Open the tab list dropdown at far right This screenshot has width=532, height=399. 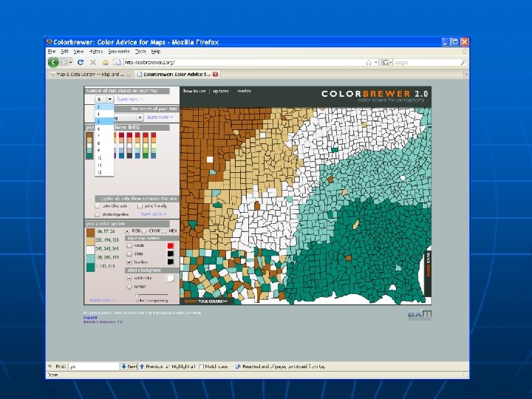466,74
